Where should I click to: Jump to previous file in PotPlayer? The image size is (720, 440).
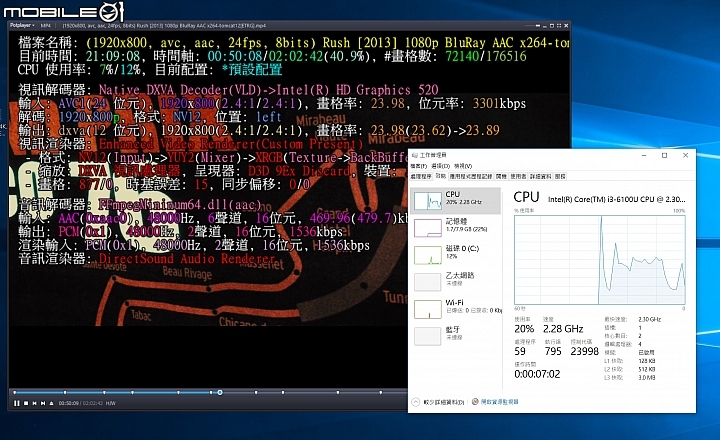[x=34, y=403]
